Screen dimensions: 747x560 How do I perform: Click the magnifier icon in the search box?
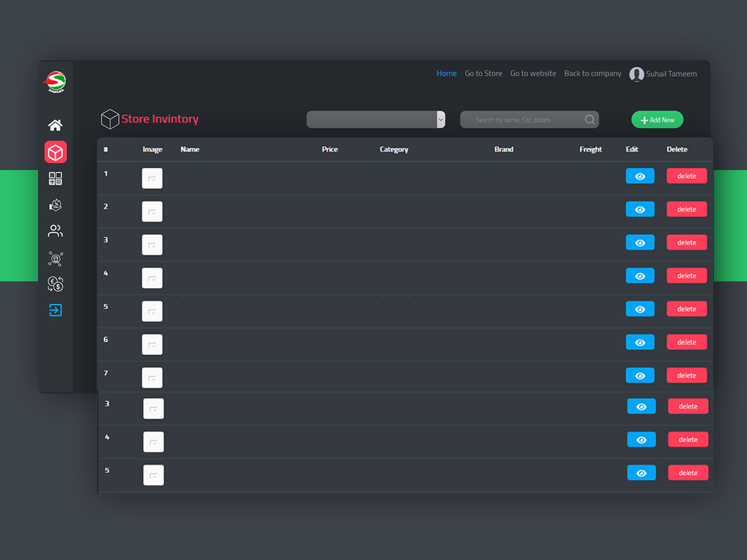click(589, 120)
